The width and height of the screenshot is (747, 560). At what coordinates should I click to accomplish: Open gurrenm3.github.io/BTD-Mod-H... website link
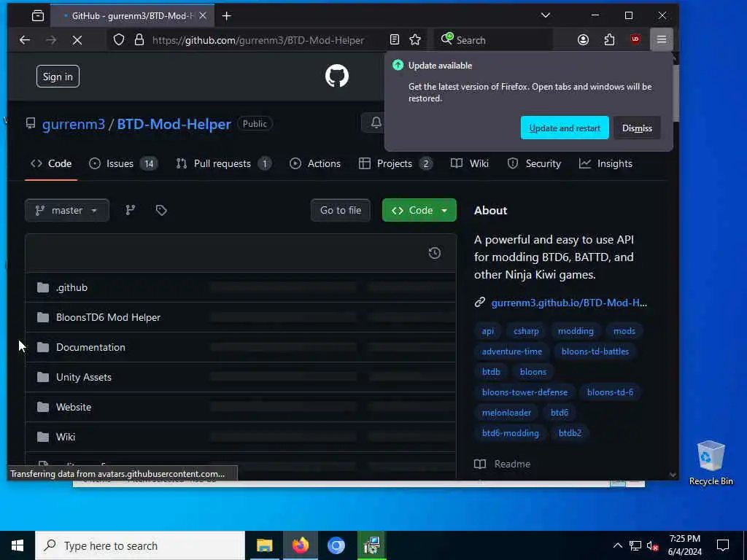(569, 303)
